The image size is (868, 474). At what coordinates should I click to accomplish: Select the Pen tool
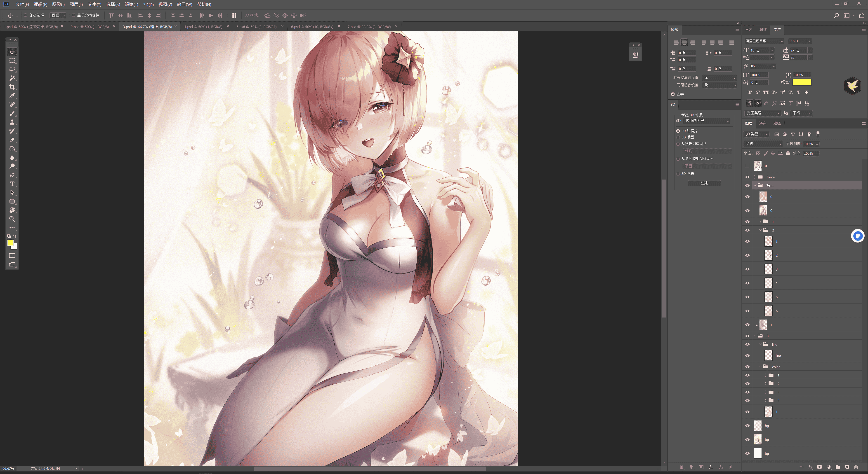pos(12,175)
